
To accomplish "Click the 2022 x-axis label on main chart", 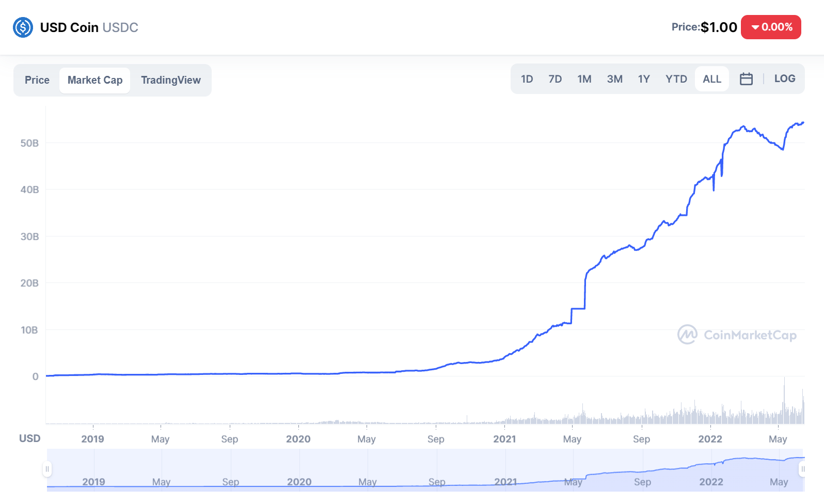I will click(x=710, y=439).
